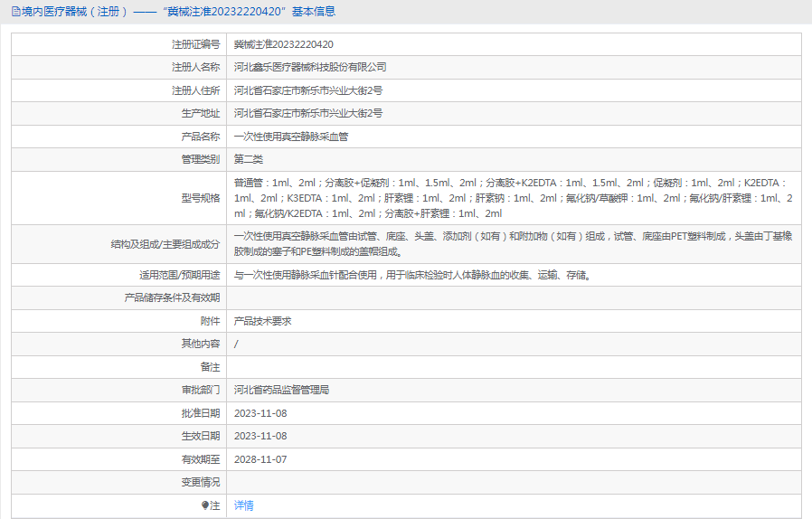Click the 产品储存条件及有效期 label
812x519 pixels.
(x=172, y=297)
